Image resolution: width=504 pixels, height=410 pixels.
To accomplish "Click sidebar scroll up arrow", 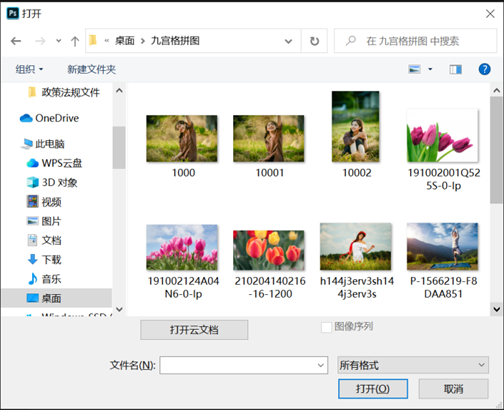I will [119, 91].
